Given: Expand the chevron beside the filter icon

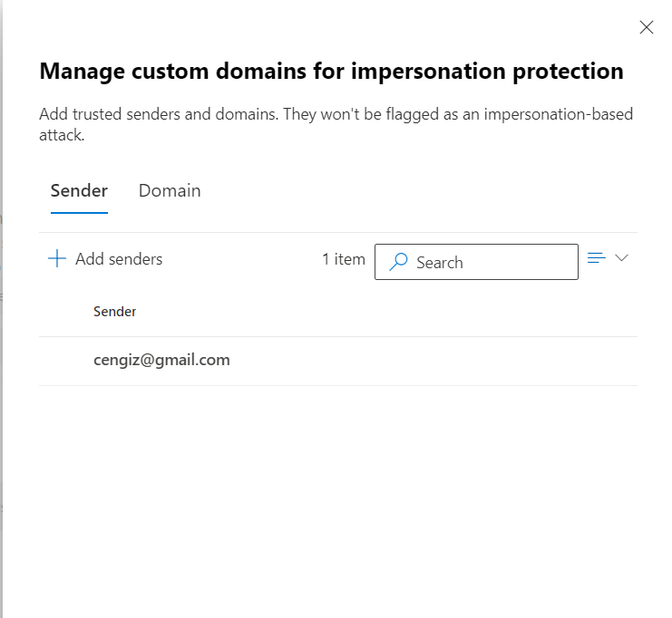Looking at the screenshot, I should tap(621, 258).
